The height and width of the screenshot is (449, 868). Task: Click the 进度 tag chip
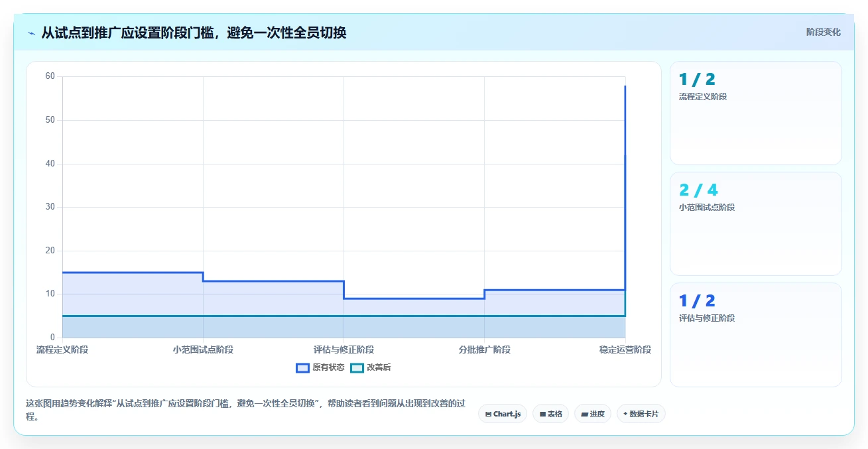pyautogui.click(x=593, y=414)
